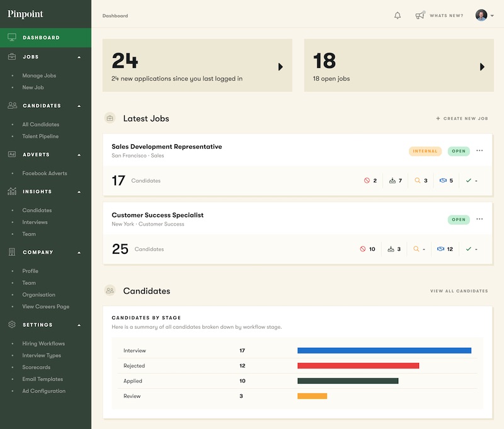Image resolution: width=504 pixels, height=429 pixels.
Task: Collapse the Candidates sidebar section
Action: (x=81, y=106)
